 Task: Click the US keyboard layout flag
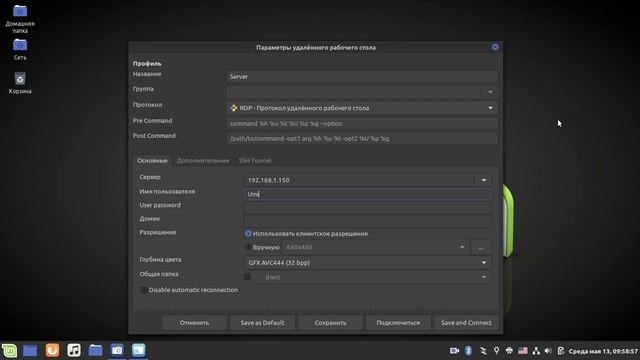coord(522,351)
